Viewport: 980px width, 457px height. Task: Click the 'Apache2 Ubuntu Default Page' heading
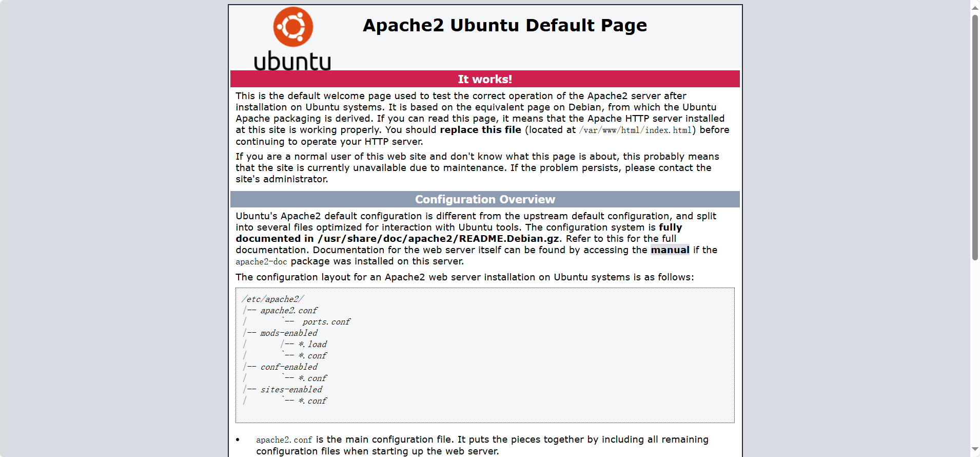[505, 26]
